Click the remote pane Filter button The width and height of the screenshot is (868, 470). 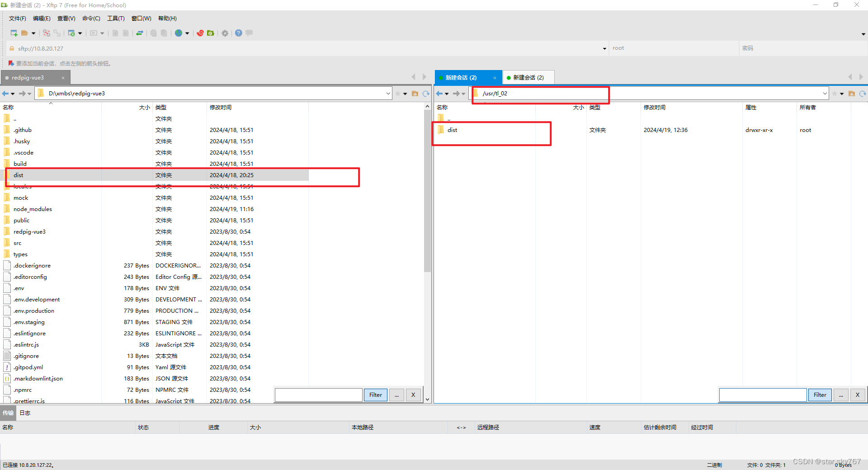point(820,395)
